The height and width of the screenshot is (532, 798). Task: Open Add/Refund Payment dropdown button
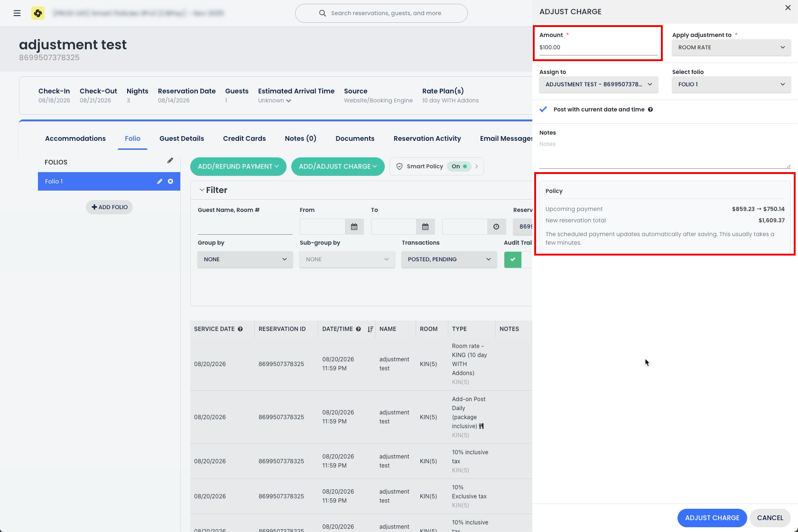(238, 166)
